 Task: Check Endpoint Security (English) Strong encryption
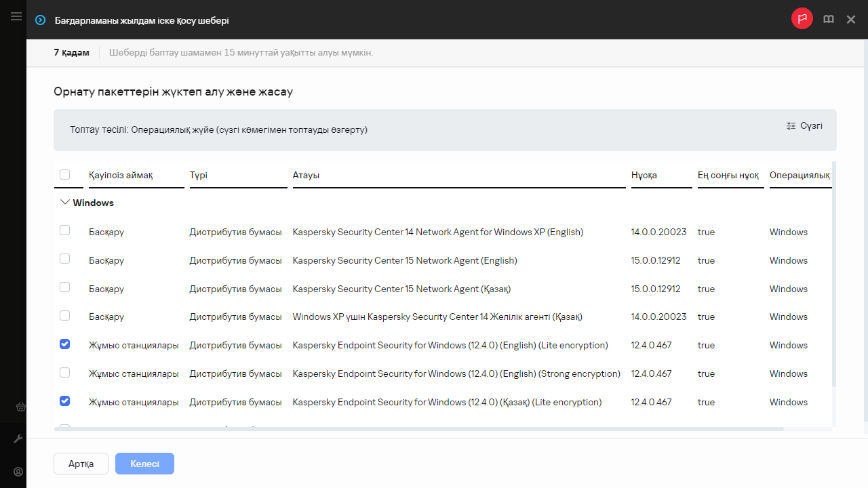[x=65, y=373]
